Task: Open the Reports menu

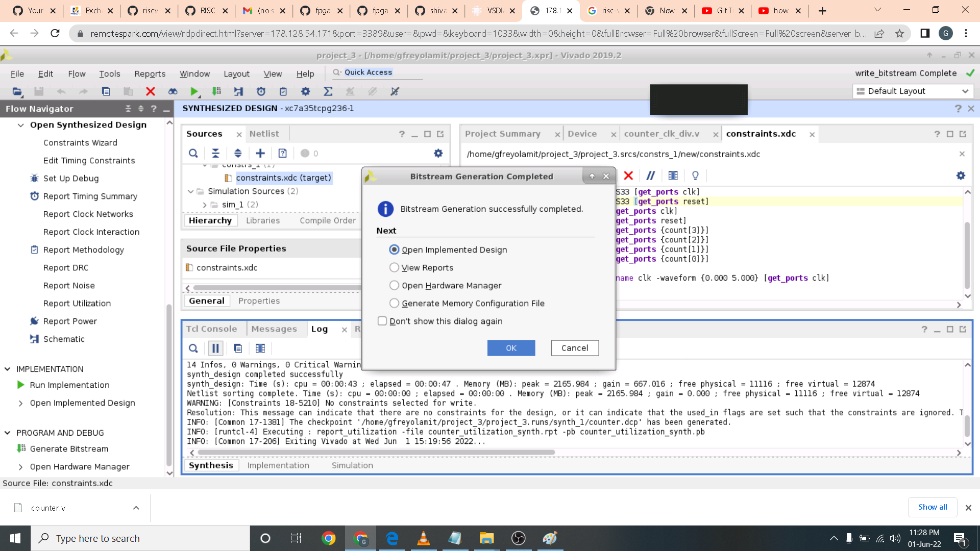Action: (x=150, y=73)
